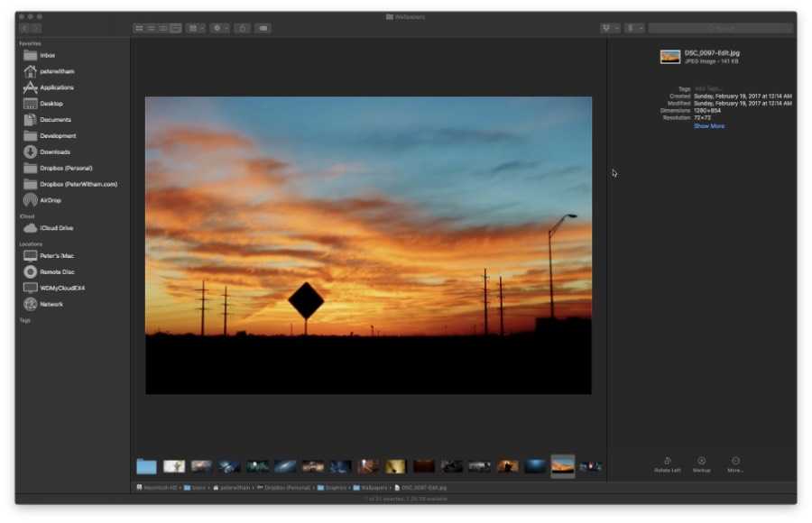812x523 pixels.
Task: Select Network in the Locations list
Action: tap(52, 304)
